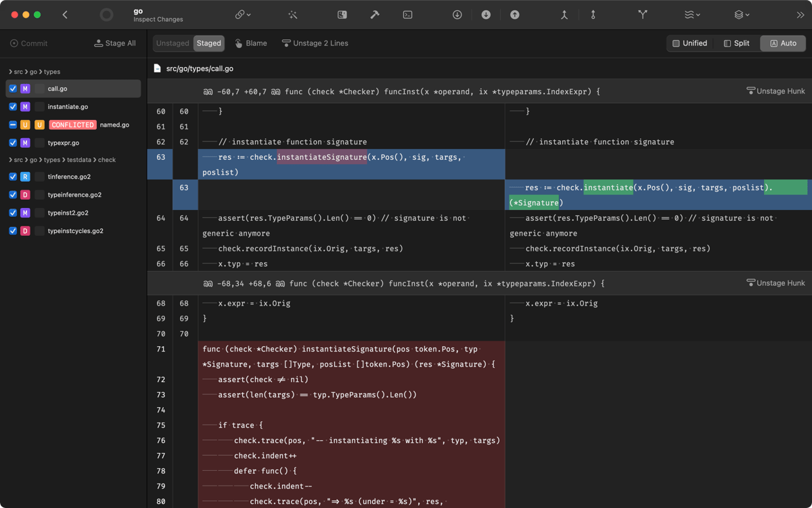Select typeinst2.go2 in the file list
Image resolution: width=812 pixels, height=508 pixels.
(x=68, y=213)
